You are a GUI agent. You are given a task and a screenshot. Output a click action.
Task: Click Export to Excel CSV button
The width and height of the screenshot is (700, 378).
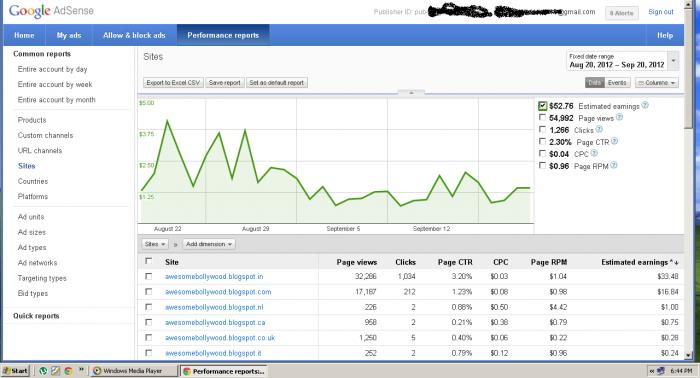pos(173,83)
